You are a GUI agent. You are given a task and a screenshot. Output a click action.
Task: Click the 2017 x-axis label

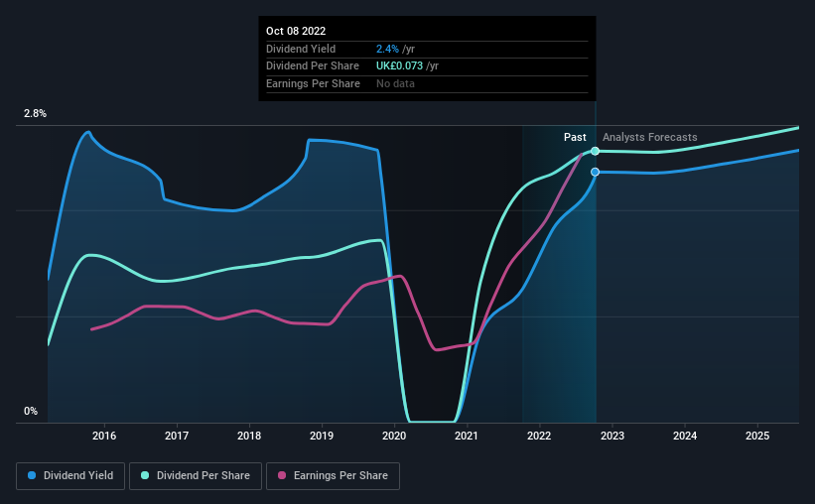click(177, 436)
